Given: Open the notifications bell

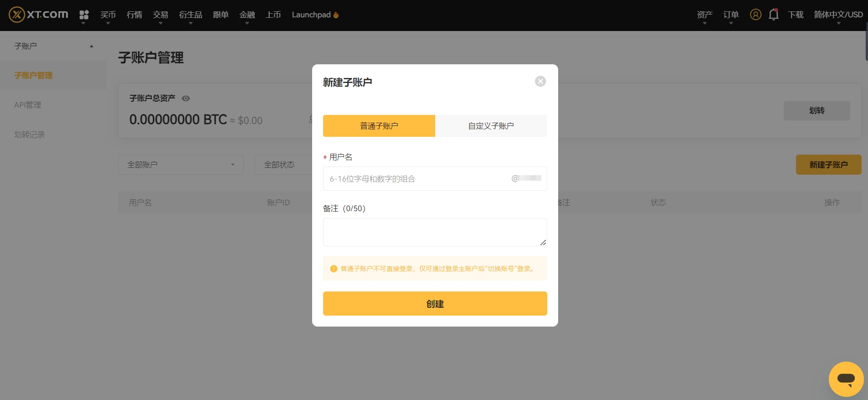Looking at the screenshot, I should click(774, 15).
